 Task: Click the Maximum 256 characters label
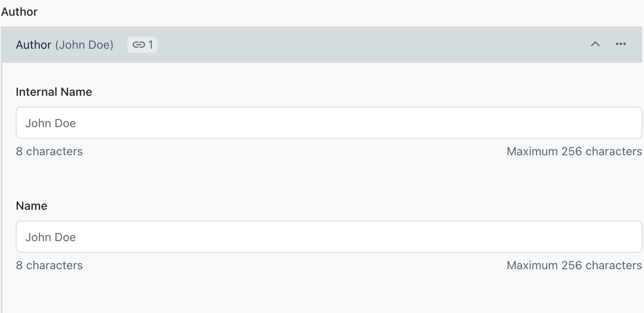(x=574, y=151)
